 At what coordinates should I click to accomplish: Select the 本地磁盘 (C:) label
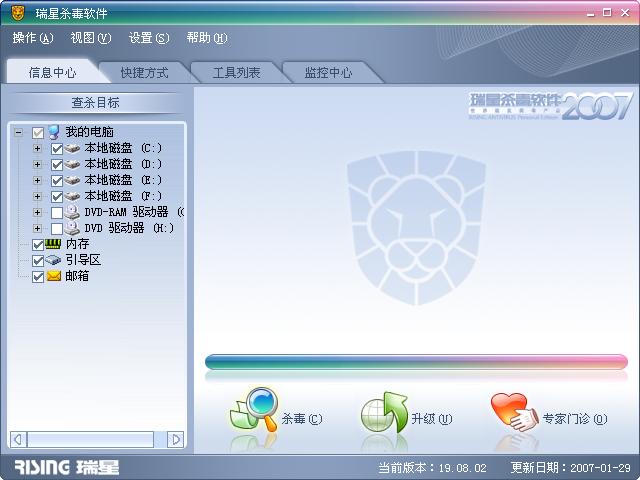(x=123, y=148)
